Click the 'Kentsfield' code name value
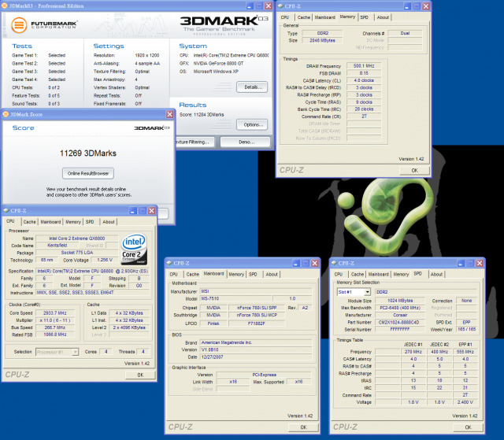Image resolution: width=504 pixels, height=440 pixels. coord(57,246)
